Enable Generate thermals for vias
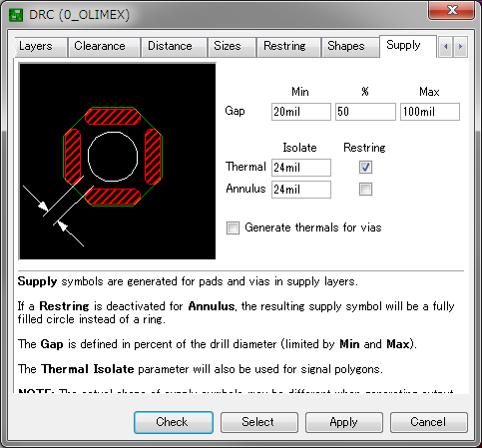 tap(233, 227)
